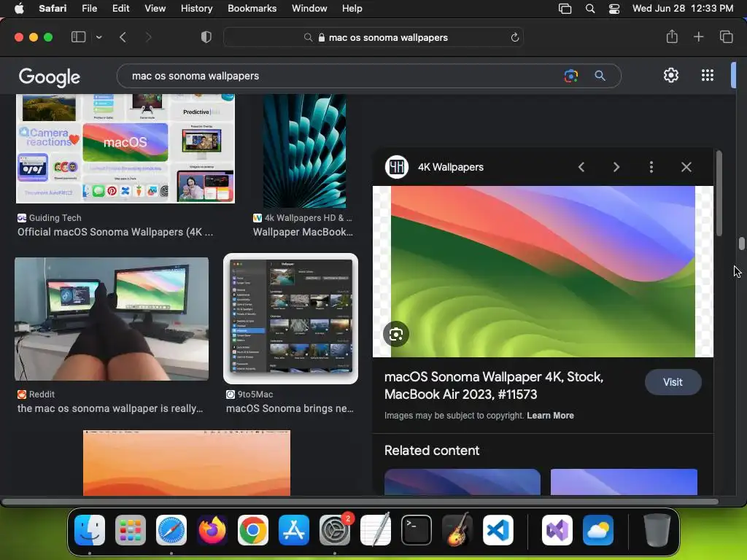Open TextEdit from the Dock
The width and height of the screenshot is (747, 560).
376,530
